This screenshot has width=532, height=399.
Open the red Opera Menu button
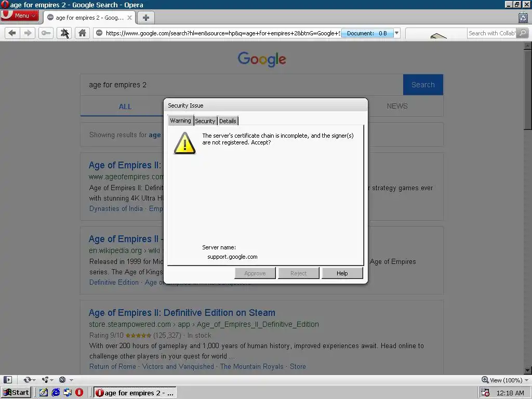[19, 16]
